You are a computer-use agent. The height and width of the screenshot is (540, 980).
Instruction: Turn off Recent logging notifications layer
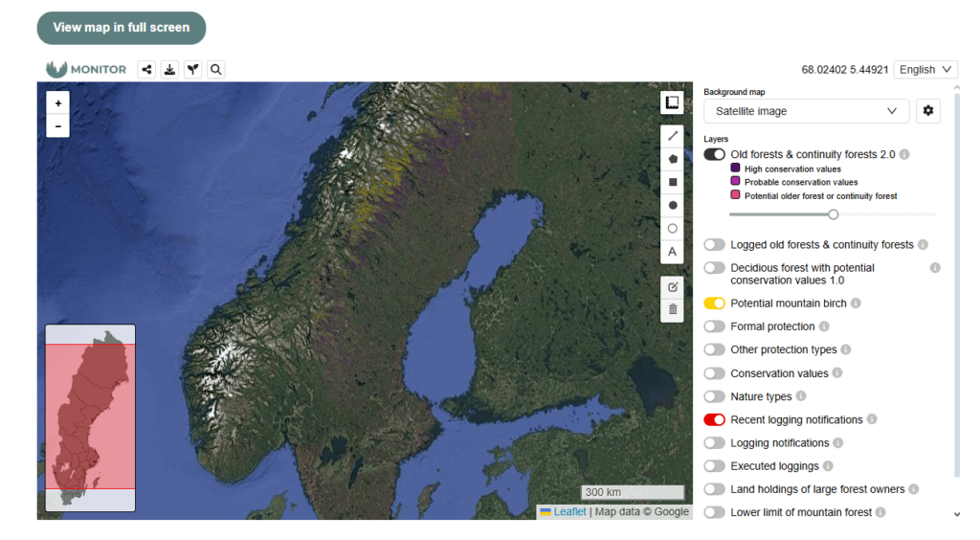715,420
